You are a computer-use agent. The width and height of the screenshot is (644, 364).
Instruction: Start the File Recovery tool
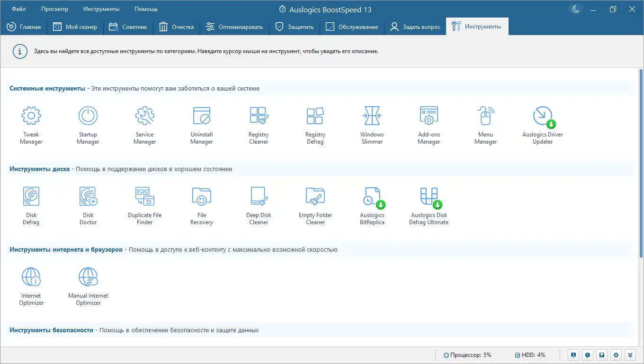202,206
